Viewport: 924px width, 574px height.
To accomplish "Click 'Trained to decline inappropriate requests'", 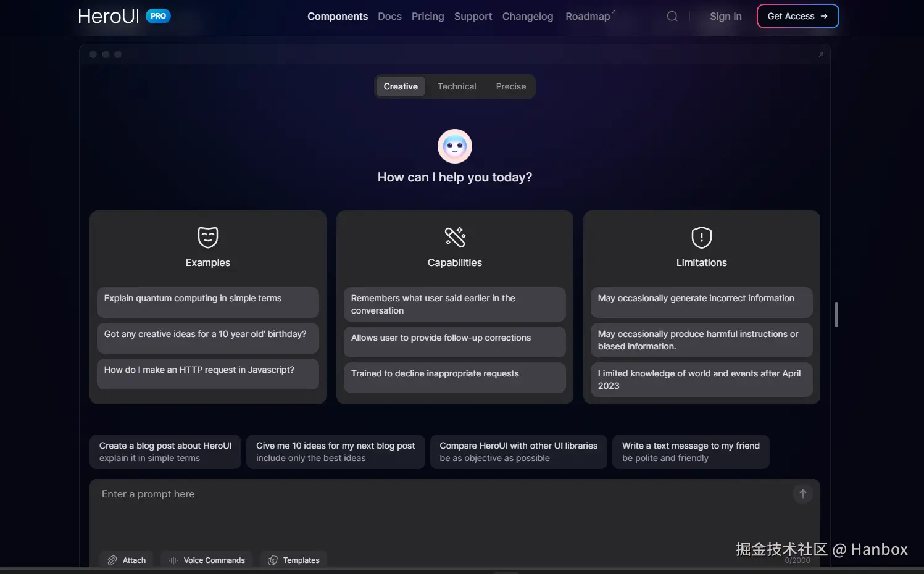I will click(x=455, y=378).
